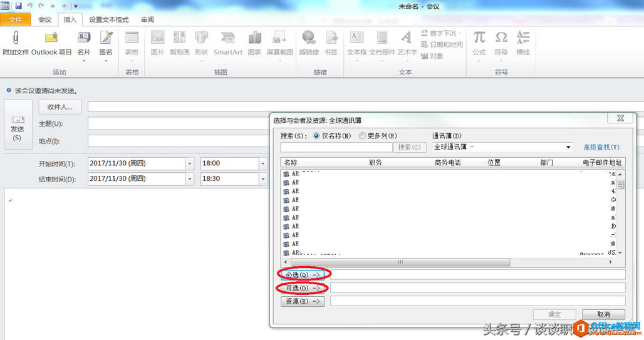Click the Table (表格) icon

[132, 38]
